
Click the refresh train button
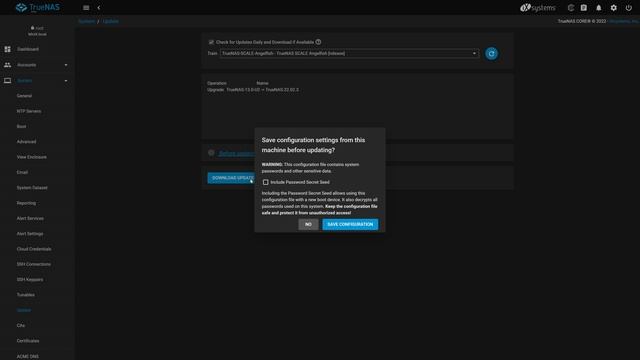491,53
